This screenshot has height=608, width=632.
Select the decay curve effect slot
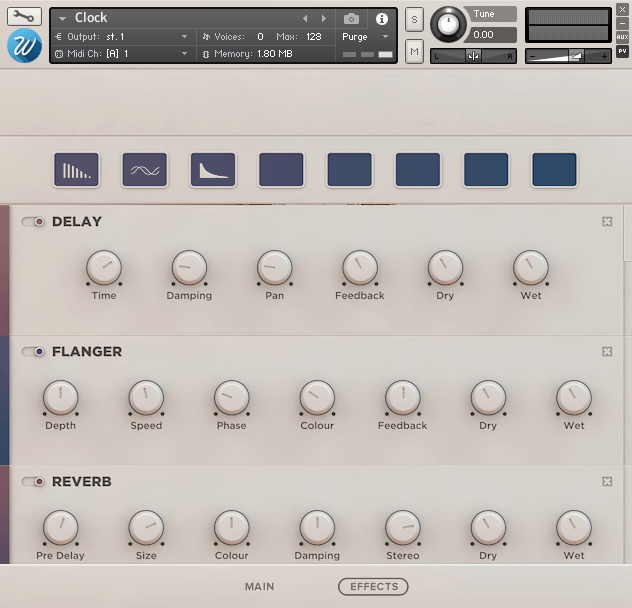point(213,171)
